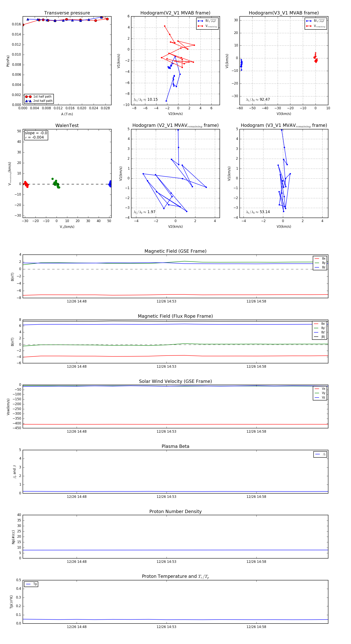The image size is (351, 644).
Task: Click the βp legend in Plasma Beta
Action: coord(320,454)
